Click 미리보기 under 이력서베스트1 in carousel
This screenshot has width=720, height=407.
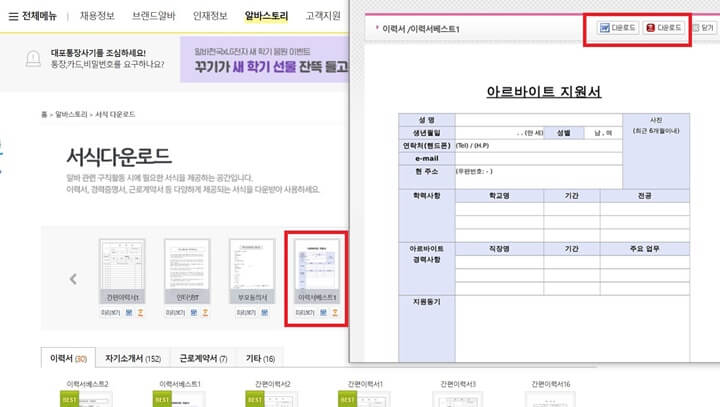305,313
